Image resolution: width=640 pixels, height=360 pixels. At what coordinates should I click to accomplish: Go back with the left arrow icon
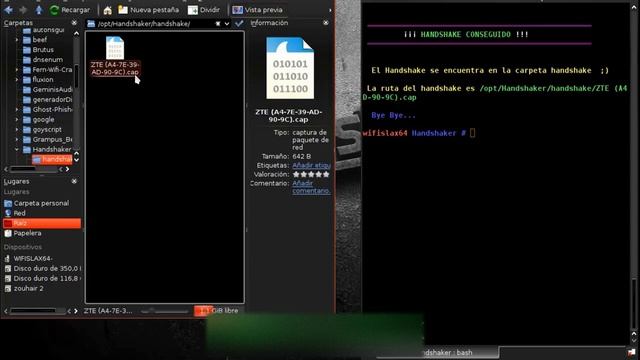click(8, 10)
